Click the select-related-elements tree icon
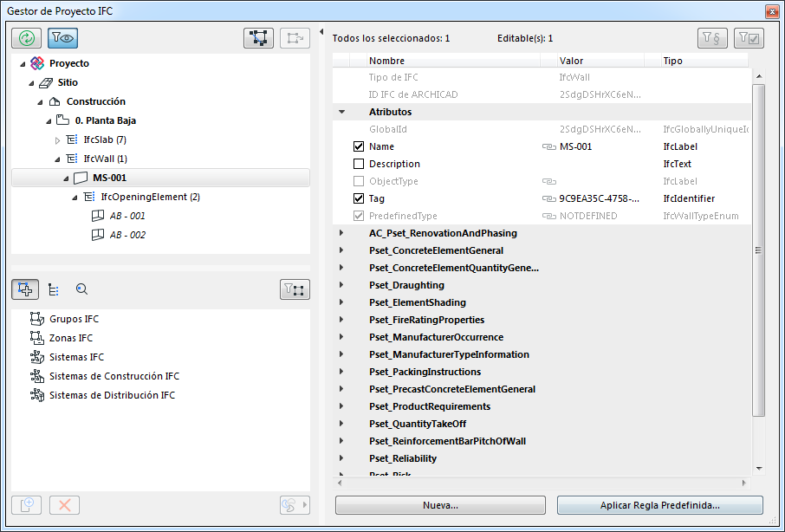This screenshot has height=532, width=785. click(258, 38)
